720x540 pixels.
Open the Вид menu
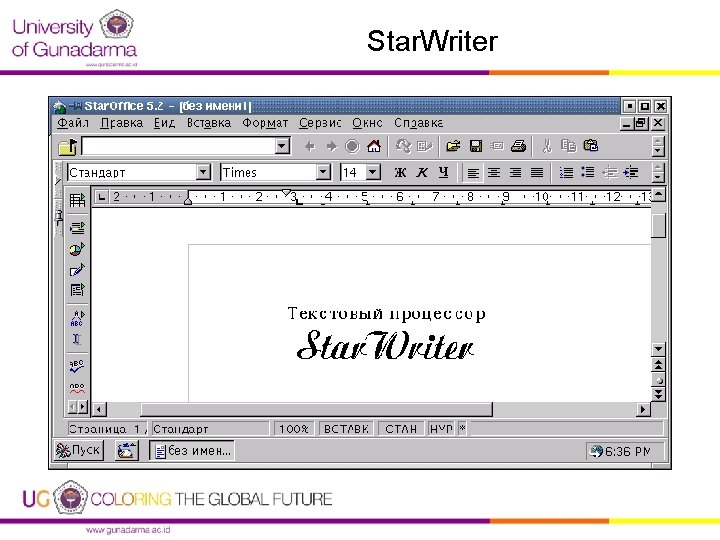pos(164,123)
